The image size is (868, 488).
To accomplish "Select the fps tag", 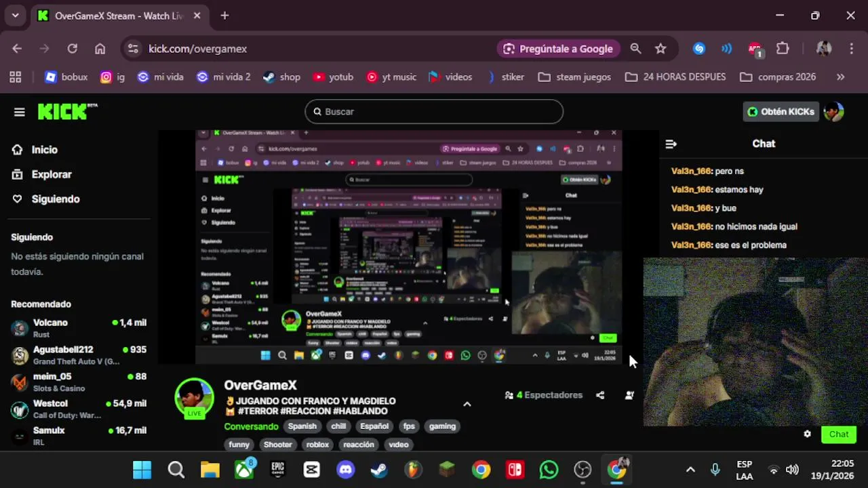I will [409, 426].
